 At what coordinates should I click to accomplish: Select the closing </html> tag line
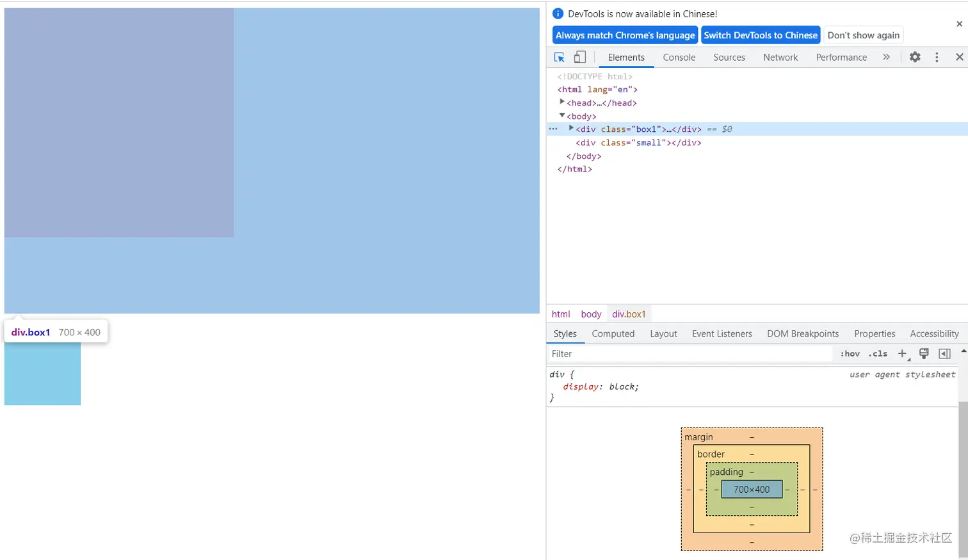tap(575, 169)
